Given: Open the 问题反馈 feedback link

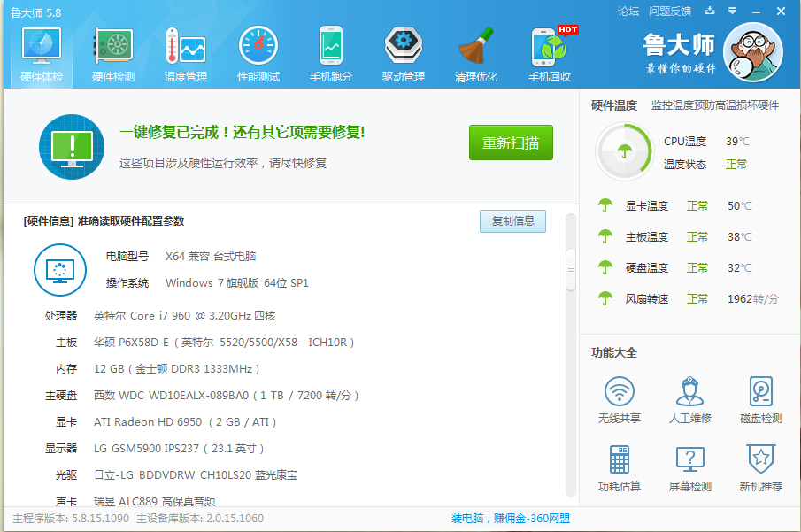Looking at the screenshot, I should [x=670, y=12].
